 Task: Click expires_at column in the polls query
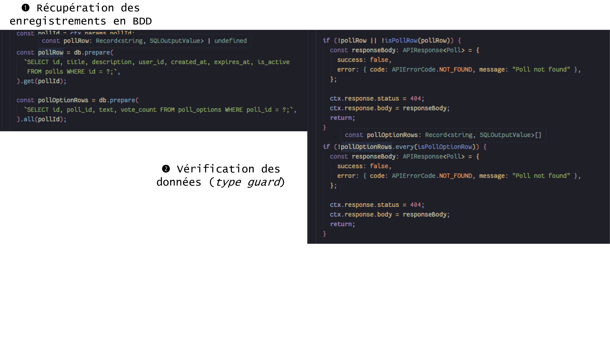click(232, 62)
